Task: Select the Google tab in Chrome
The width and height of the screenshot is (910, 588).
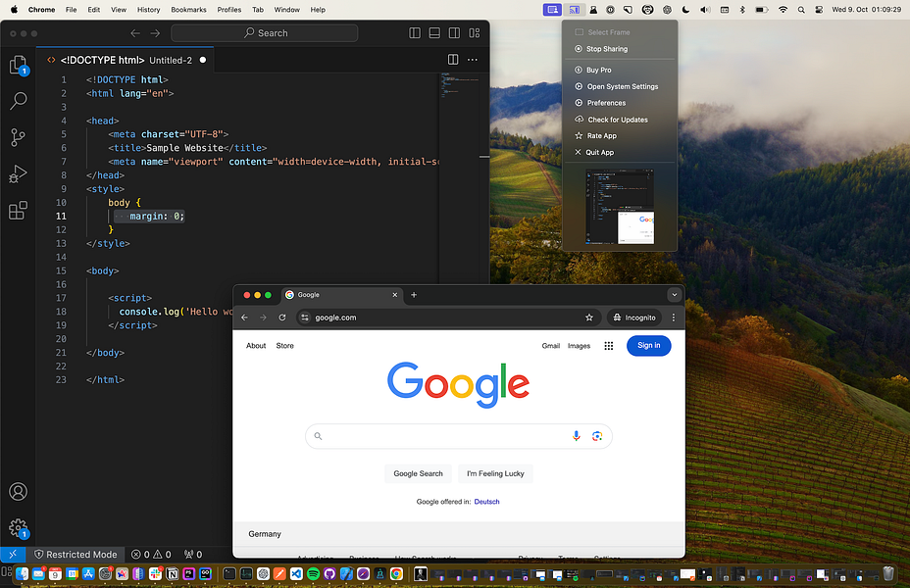Action: (x=341, y=295)
